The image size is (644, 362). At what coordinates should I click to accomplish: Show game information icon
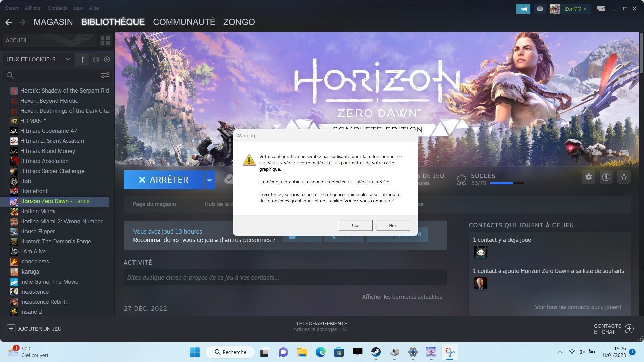606,177
